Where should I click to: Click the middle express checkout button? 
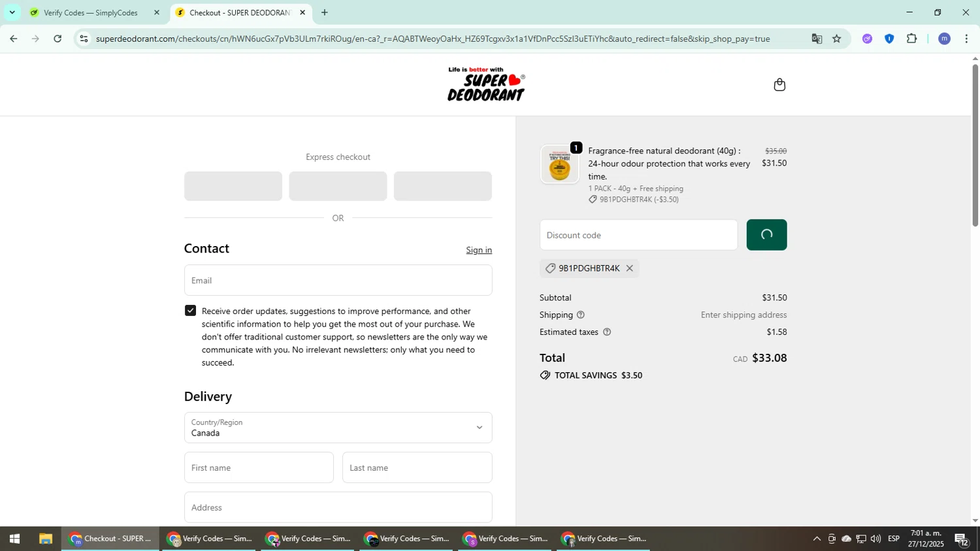click(338, 186)
